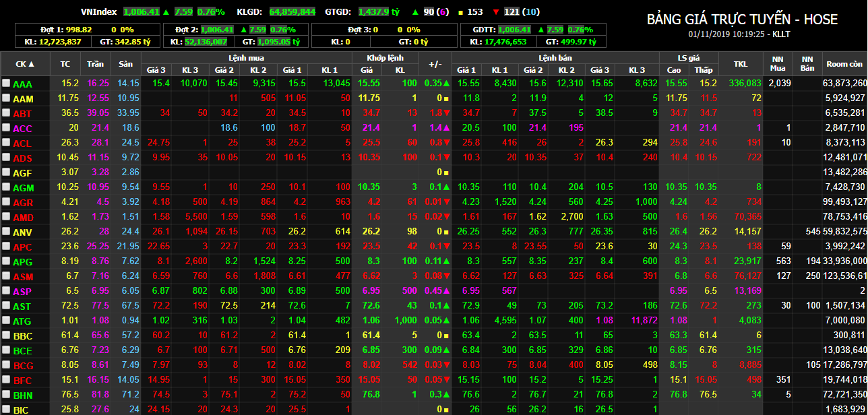The image size is (868, 415).
Task: Click the red decliners down-arrow beside 121
Action: [496, 12]
